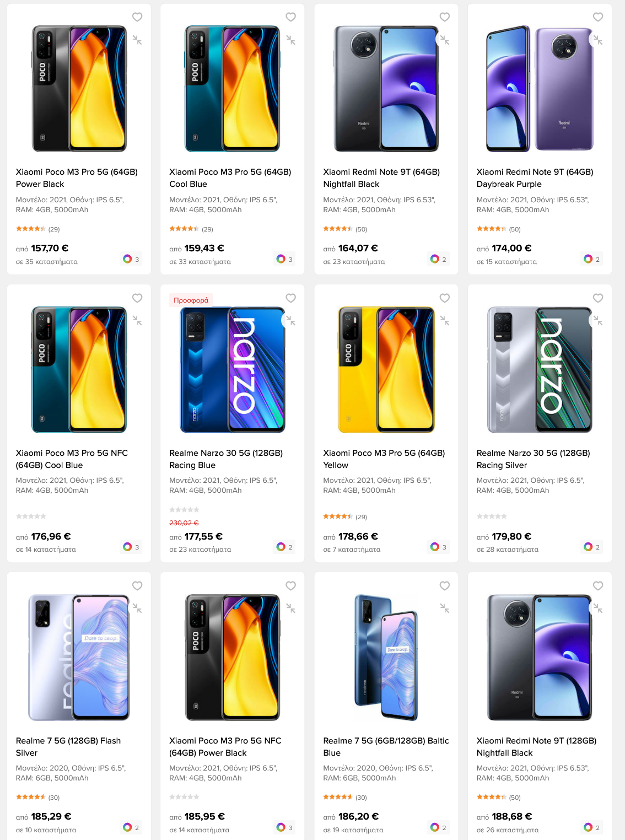Favorite the Redmi Note 9T 128GB Nightfall Black

pos(598,586)
